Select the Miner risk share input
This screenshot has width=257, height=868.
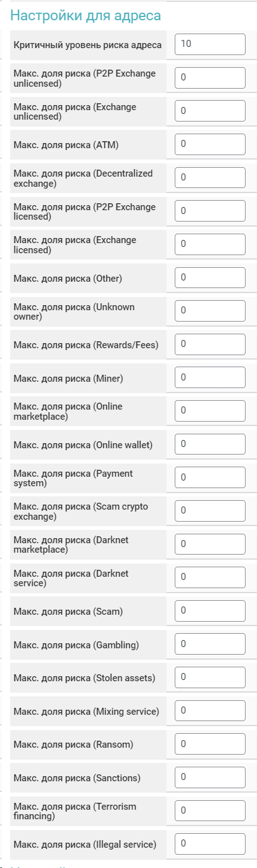coord(210,378)
